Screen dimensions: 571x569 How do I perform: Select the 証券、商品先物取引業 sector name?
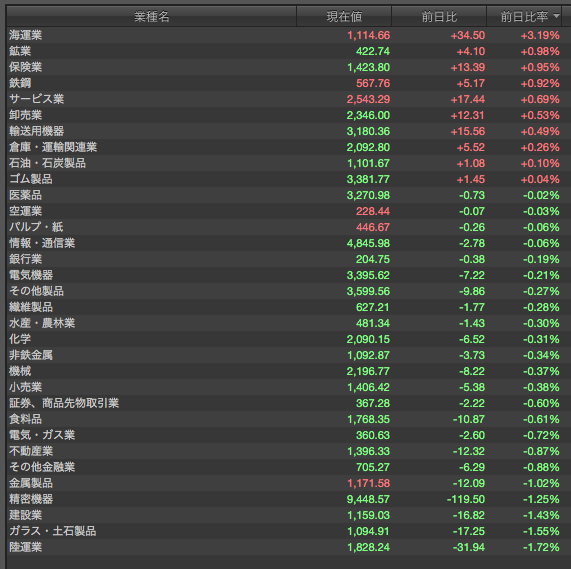click(64, 403)
